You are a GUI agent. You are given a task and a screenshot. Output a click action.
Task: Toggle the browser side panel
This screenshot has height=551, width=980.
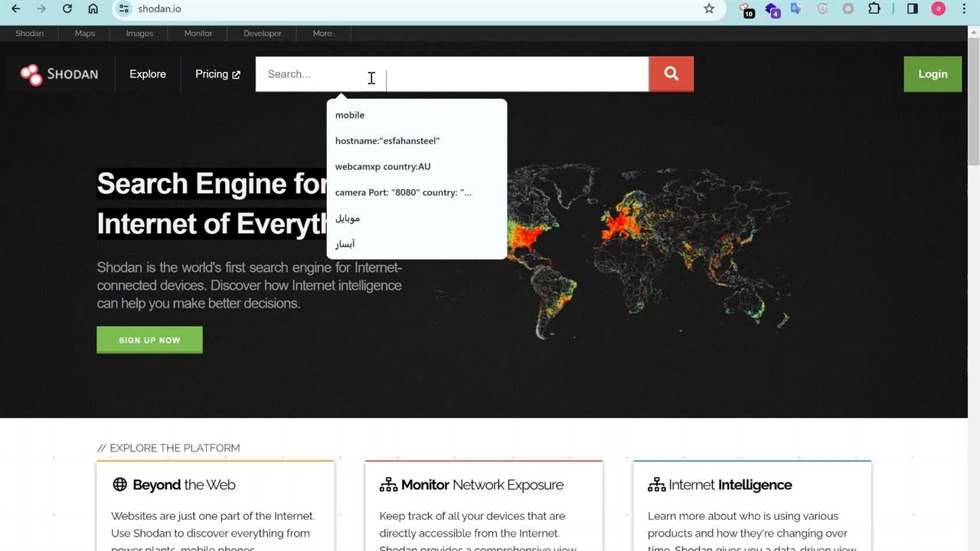pos(913,9)
